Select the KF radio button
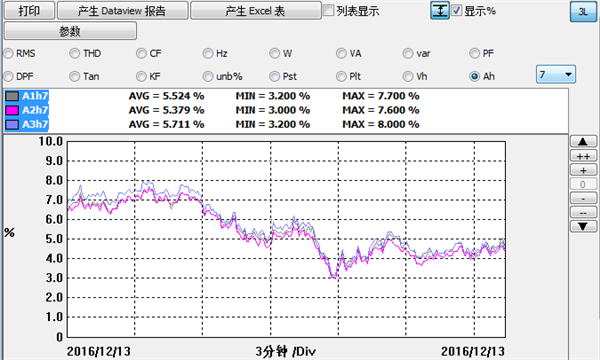 point(141,77)
